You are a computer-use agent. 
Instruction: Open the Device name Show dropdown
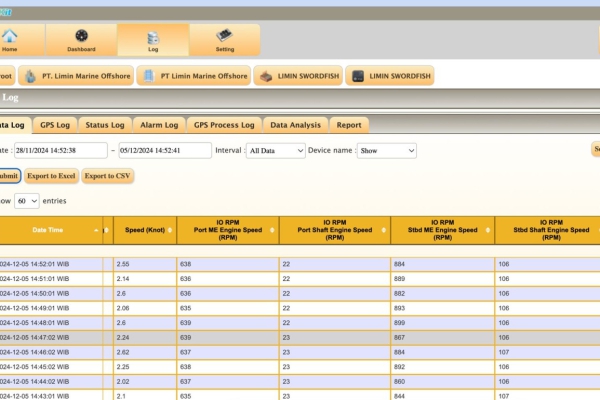[386, 151]
